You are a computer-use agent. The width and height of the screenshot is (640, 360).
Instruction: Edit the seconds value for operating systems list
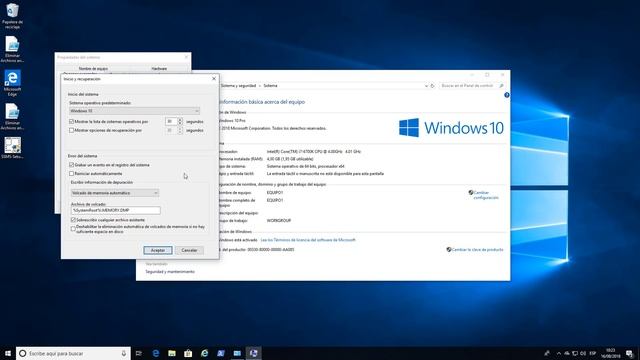click(171, 122)
